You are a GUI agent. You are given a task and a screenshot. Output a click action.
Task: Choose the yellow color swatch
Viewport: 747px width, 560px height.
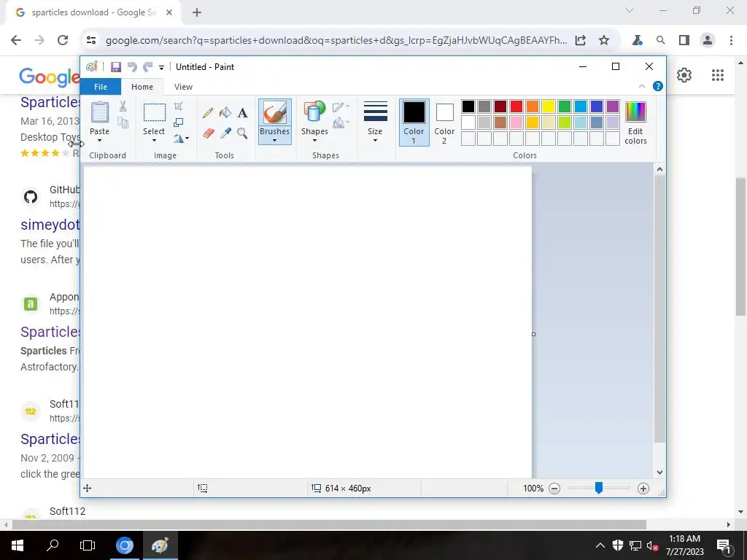(549, 106)
